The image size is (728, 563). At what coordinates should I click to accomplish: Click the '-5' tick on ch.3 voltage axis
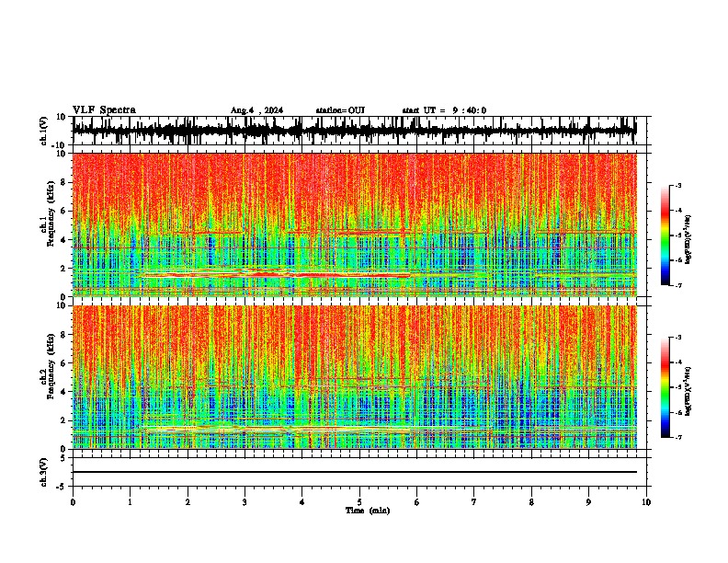point(62,486)
